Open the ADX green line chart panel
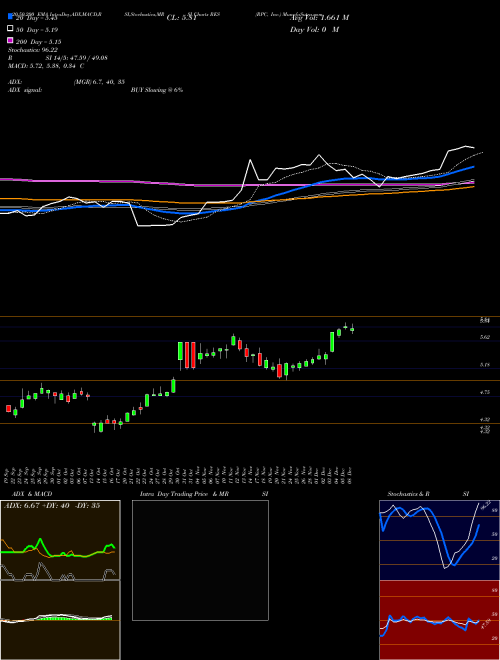This screenshot has width=500, height=660. click(60, 540)
